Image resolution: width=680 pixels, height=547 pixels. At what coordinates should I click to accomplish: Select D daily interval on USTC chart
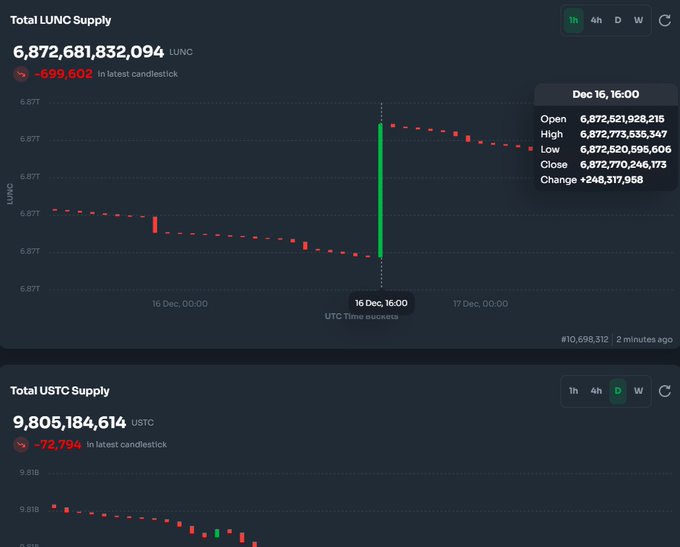coord(618,391)
